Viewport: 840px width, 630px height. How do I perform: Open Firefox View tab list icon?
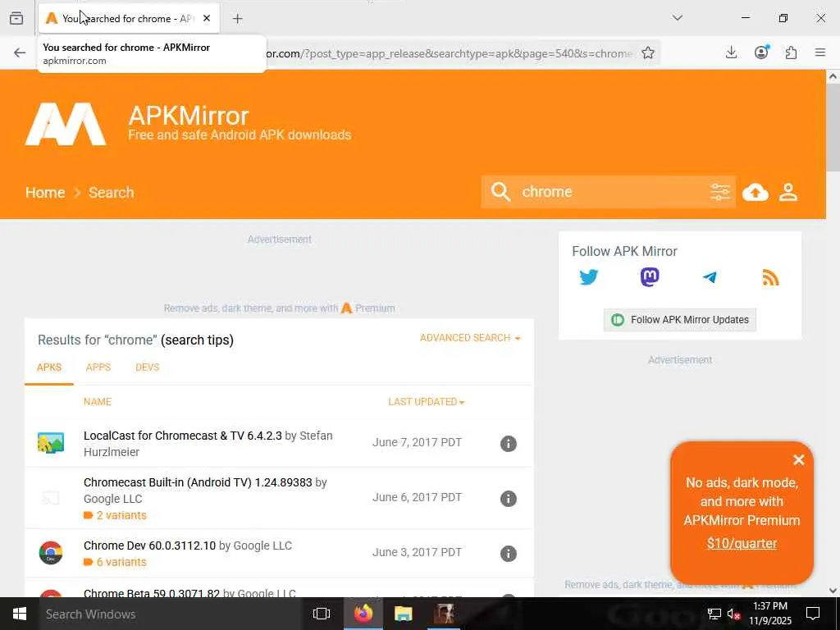pos(16,18)
